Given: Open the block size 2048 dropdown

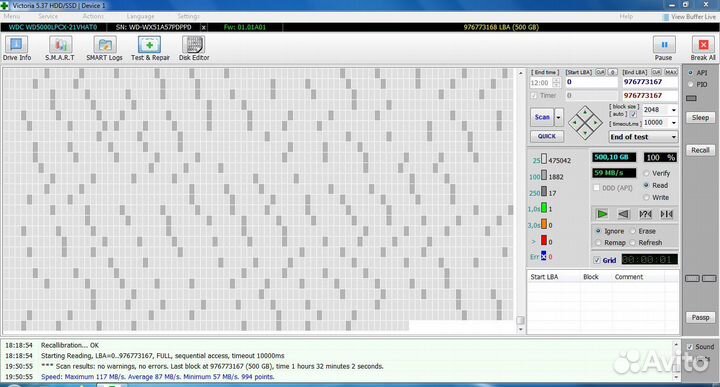Looking at the screenshot, I should [x=674, y=110].
